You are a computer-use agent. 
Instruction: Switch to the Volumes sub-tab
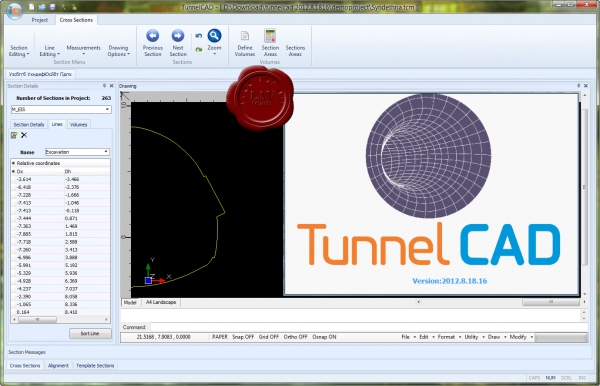[78, 125]
